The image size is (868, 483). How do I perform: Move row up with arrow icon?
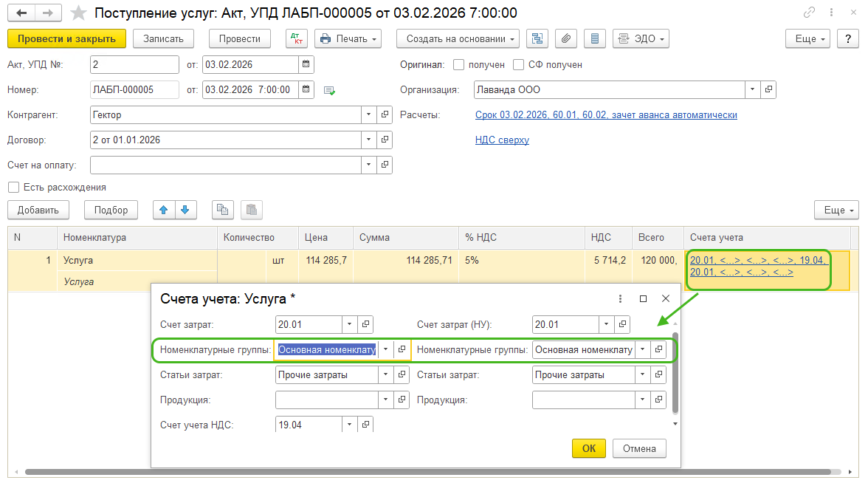(163, 210)
